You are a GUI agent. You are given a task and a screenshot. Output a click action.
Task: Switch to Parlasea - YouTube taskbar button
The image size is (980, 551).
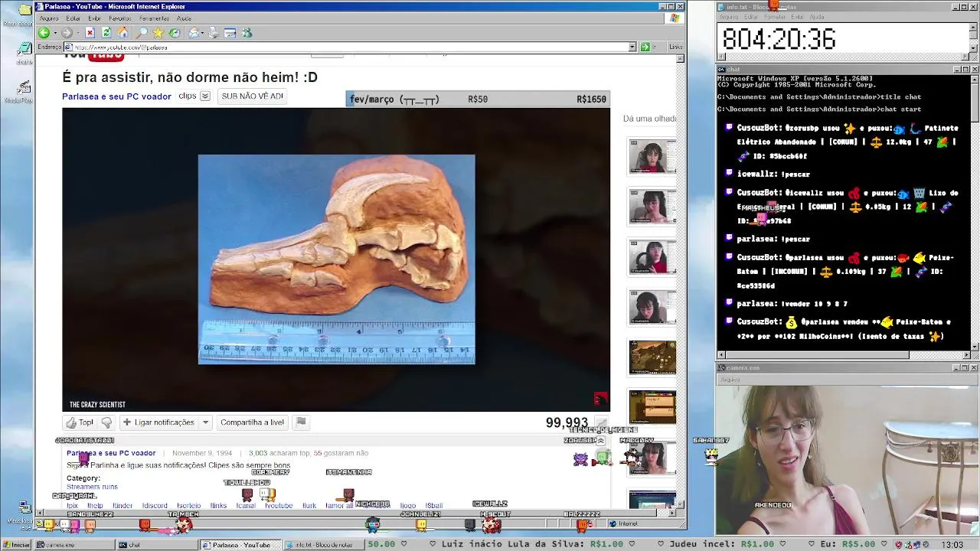(240, 545)
